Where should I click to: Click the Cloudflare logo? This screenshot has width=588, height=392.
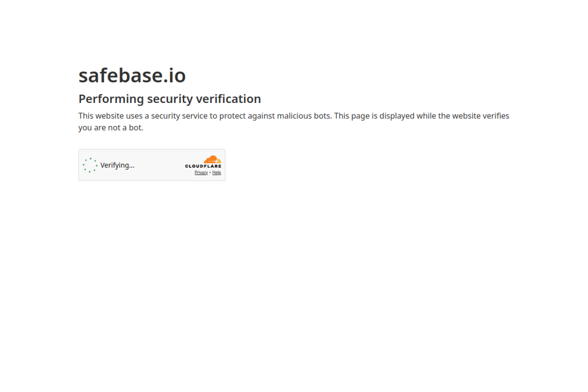(x=203, y=162)
